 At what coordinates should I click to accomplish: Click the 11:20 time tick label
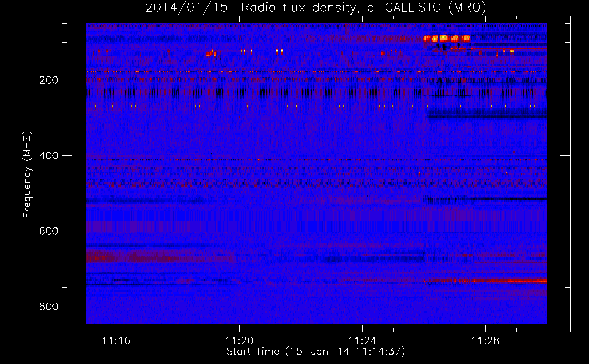[x=239, y=341]
